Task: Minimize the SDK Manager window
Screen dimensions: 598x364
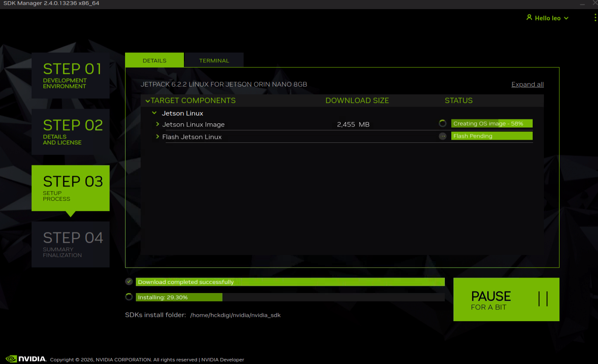Action: tap(582, 3)
